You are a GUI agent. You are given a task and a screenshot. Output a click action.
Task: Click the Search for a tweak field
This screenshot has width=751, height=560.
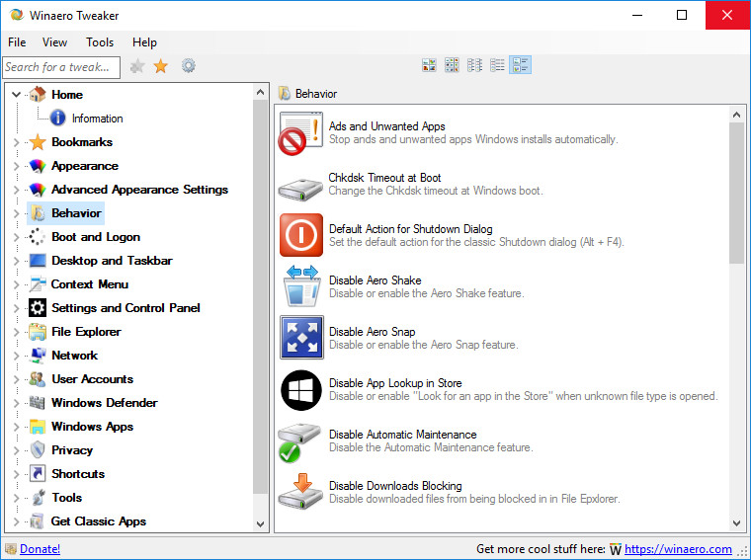coord(60,67)
